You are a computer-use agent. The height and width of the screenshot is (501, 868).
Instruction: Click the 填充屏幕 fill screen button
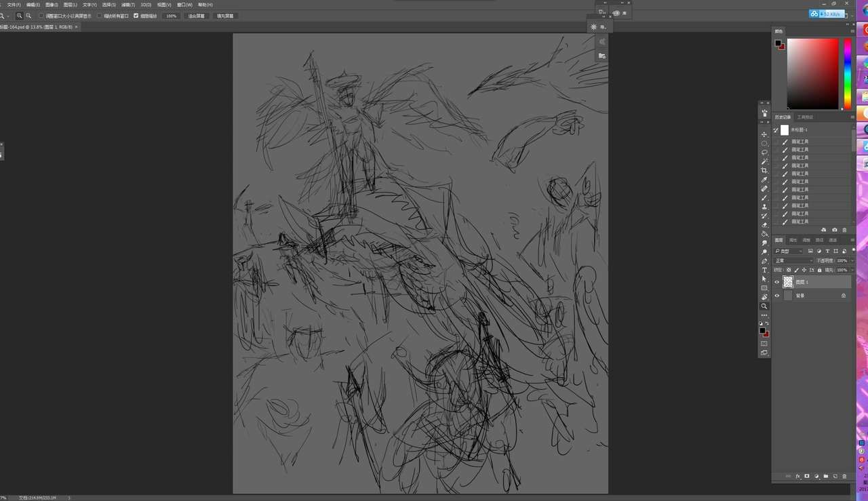pos(225,16)
